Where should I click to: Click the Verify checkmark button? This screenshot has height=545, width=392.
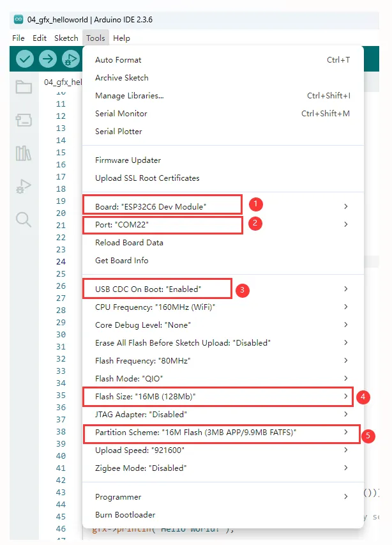(x=25, y=59)
